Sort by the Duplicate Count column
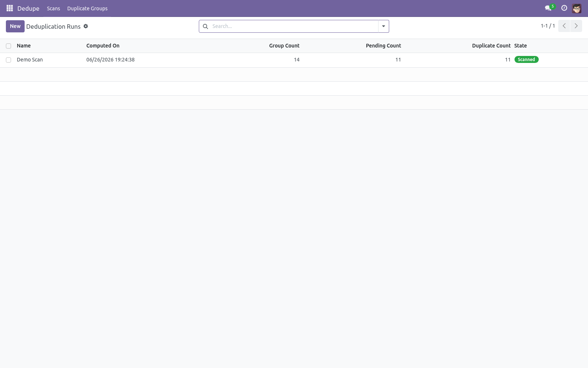This screenshot has width=588, height=368. pyautogui.click(x=491, y=46)
